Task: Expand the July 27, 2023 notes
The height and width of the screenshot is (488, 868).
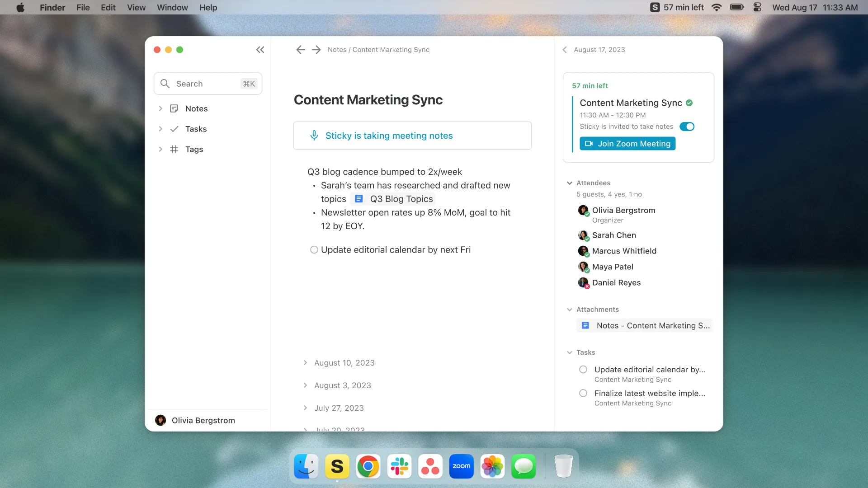Action: pyautogui.click(x=305, y=408)
